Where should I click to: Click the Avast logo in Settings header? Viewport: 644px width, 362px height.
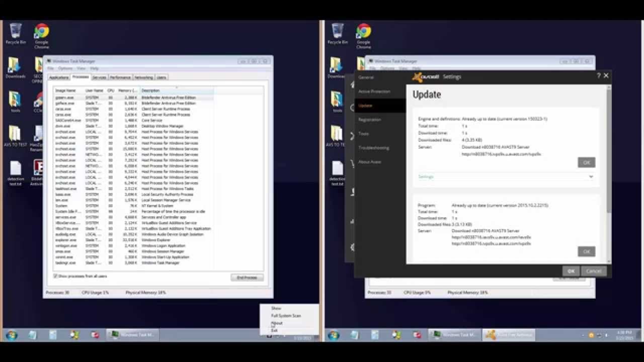point(426,77)
